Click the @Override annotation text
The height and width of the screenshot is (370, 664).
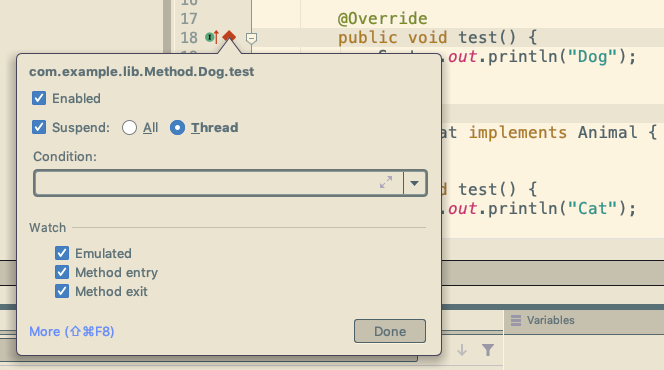point(383,19)
